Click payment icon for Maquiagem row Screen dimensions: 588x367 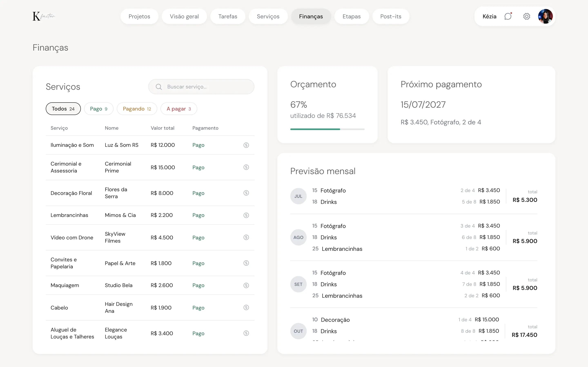pos(246,285)
